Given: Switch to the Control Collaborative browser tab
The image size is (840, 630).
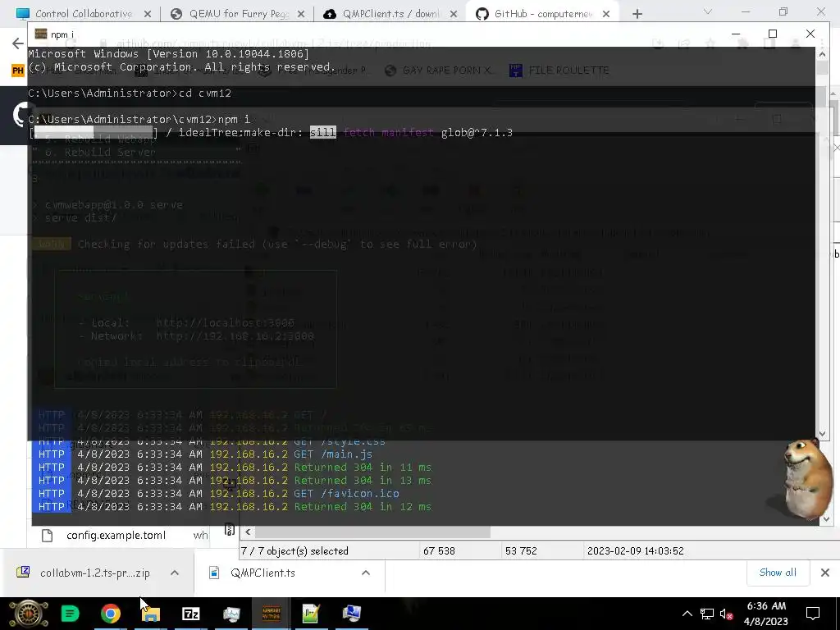Looking at the screenshot, I should [x=83, y=13].
